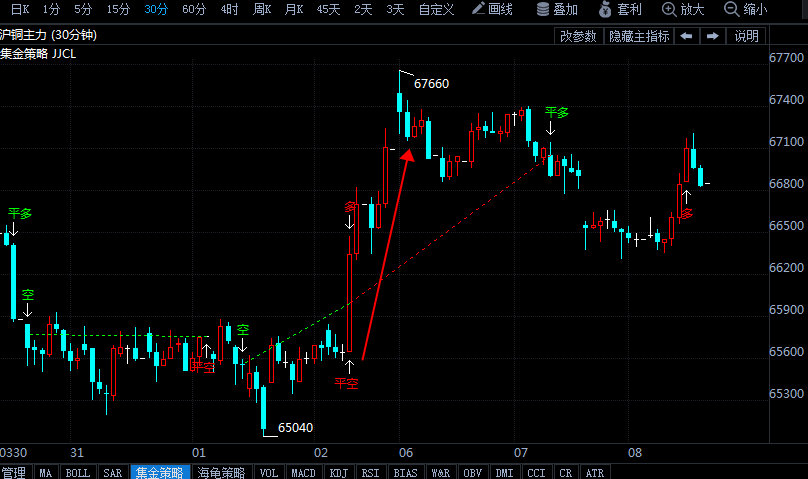Screen dimensions: 808x479
Task: Select the 45天 period
Action: (x=328, y=9)
